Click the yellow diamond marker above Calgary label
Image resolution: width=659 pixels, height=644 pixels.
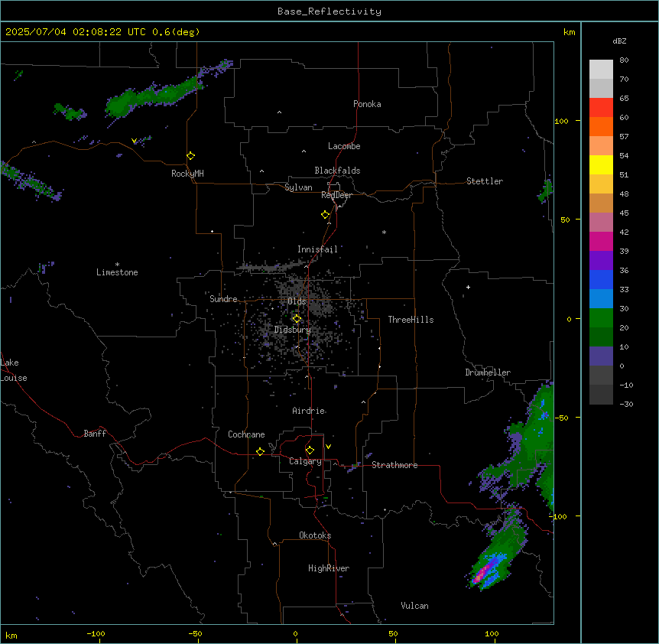tap(310, 450)
